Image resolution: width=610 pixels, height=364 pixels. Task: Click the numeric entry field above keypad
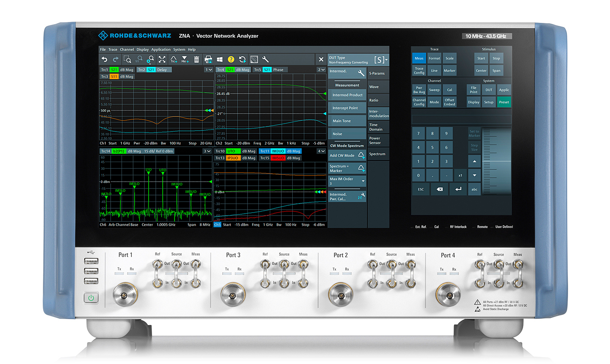click(462, 119)
